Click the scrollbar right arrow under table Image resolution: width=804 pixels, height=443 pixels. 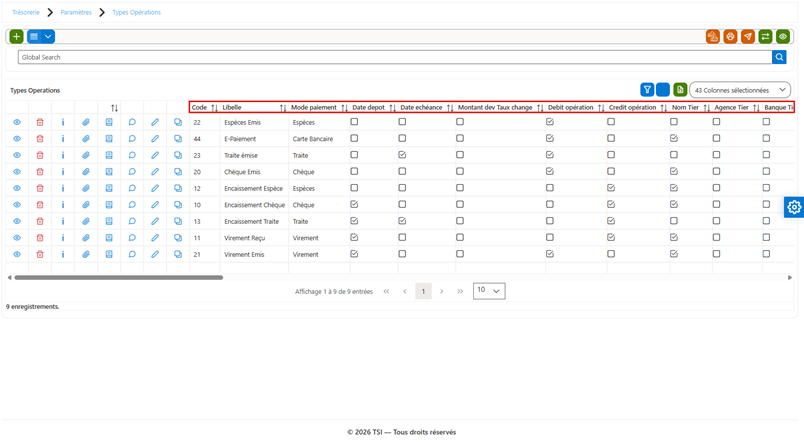(x=790, y=277)
